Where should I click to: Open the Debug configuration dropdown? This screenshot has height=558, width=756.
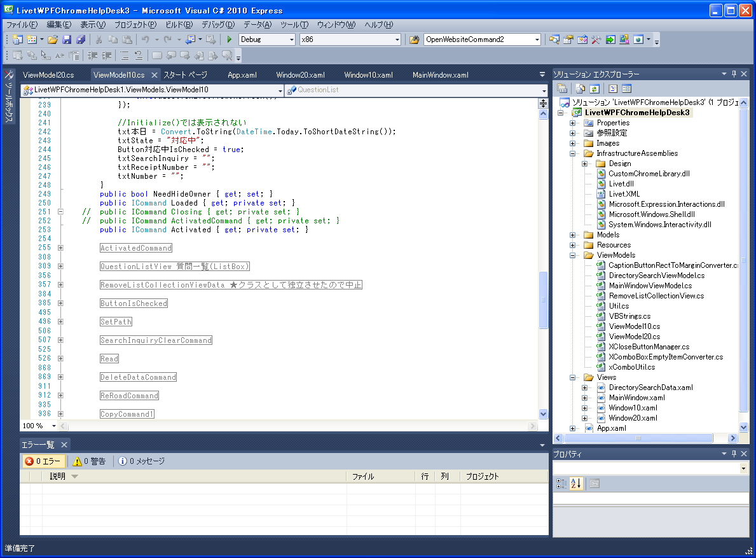click(x=292, y=39)
